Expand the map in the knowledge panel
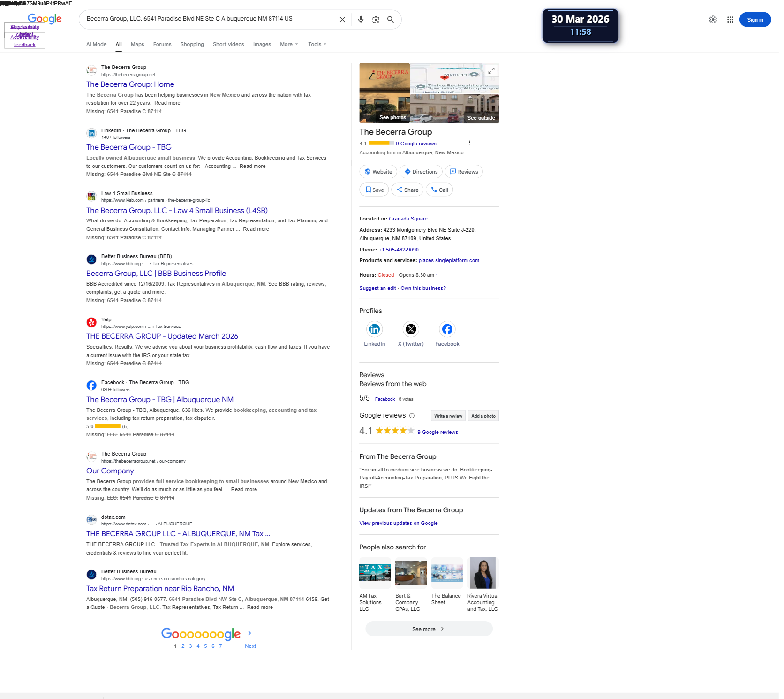Image resolution: width=784 pixels, height=699 pixels. point(491,70)
